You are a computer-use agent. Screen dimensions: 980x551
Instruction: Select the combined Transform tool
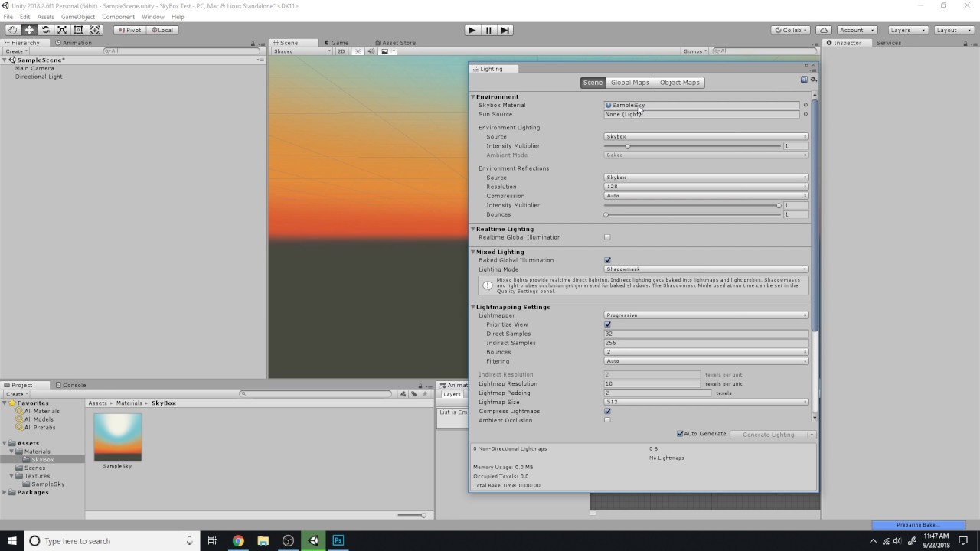tap(95, 30)
